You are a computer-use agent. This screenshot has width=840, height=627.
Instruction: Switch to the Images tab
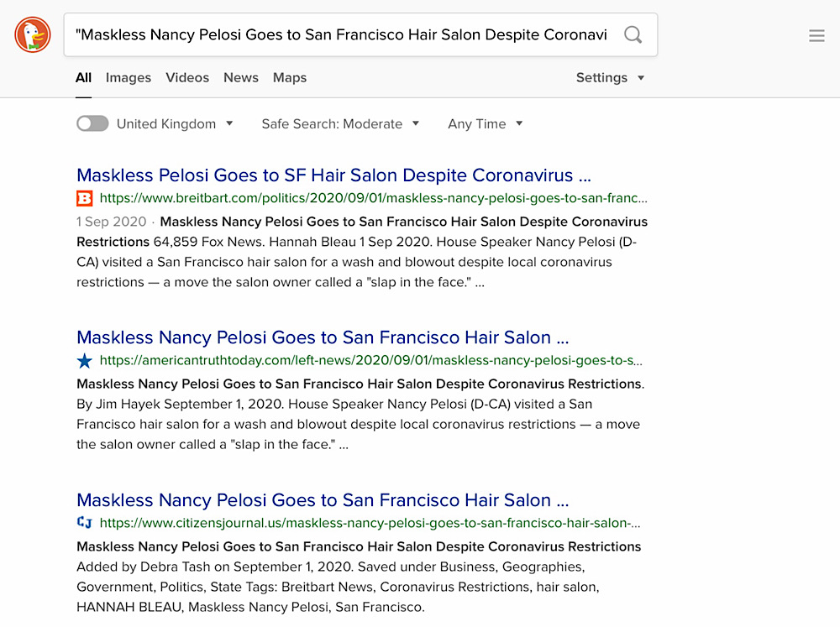click(129, 77)
